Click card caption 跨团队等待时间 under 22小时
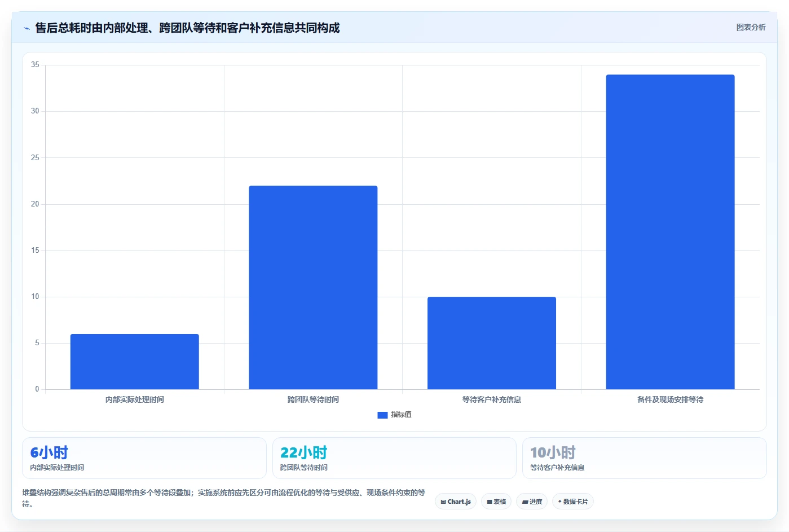 [303, 468]
